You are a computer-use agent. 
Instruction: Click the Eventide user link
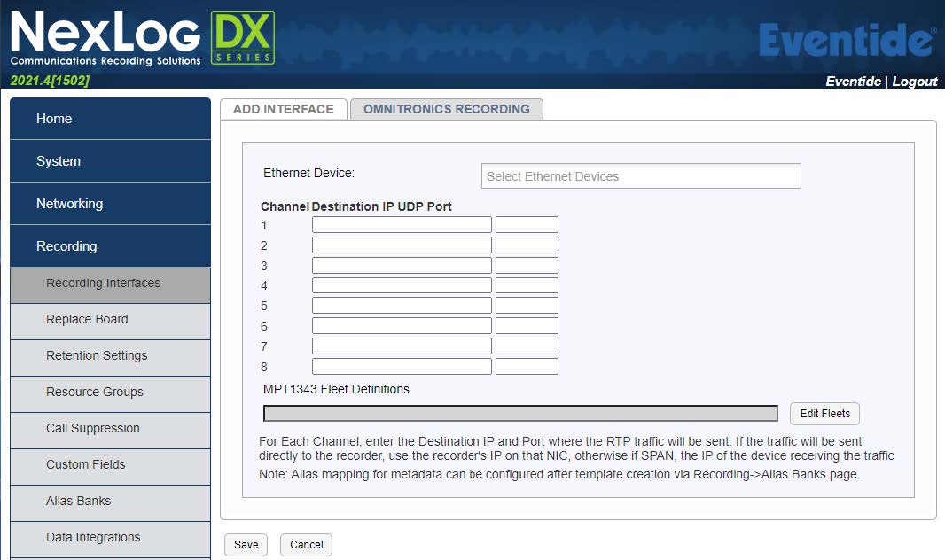853,81
